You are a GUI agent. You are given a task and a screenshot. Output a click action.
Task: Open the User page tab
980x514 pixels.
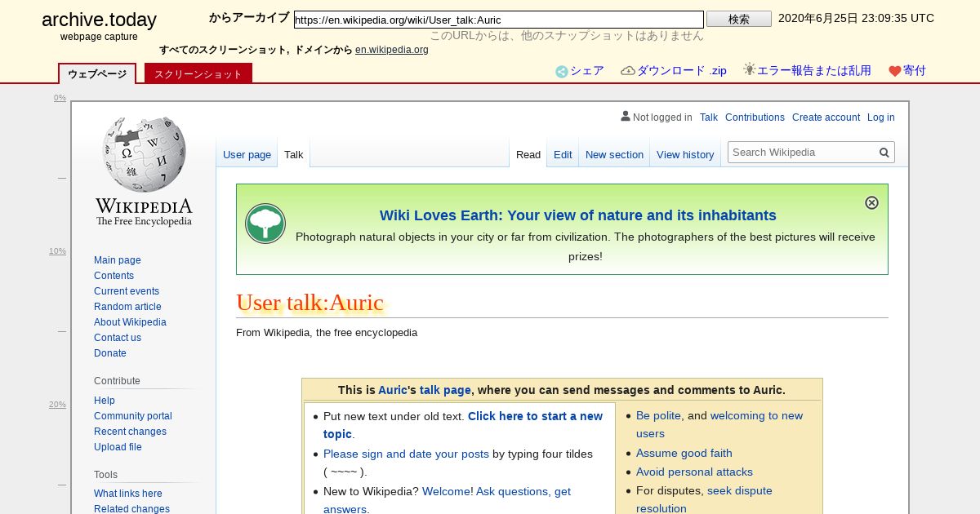(x=247, y=154)
